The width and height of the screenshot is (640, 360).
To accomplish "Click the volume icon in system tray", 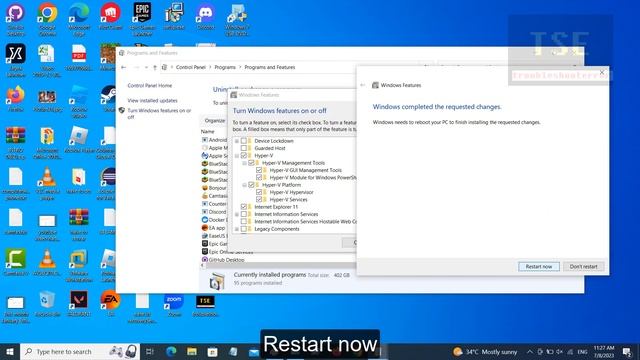I will click(560, 351).
